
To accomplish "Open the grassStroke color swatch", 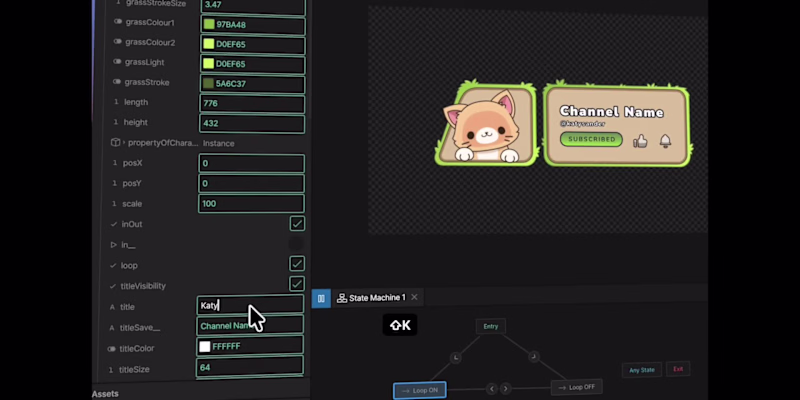I will click(x=208, y=84).
